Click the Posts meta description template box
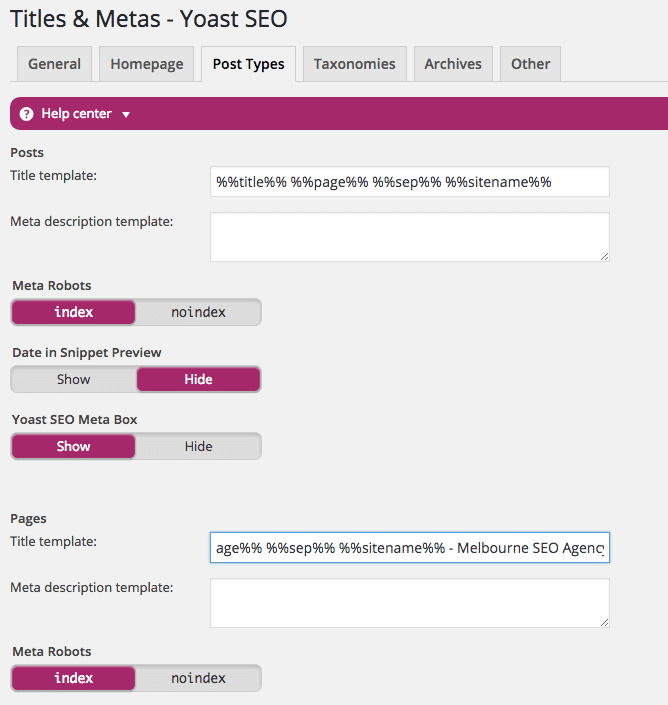This screenshot has width=668, height=705. pos(410,237)
